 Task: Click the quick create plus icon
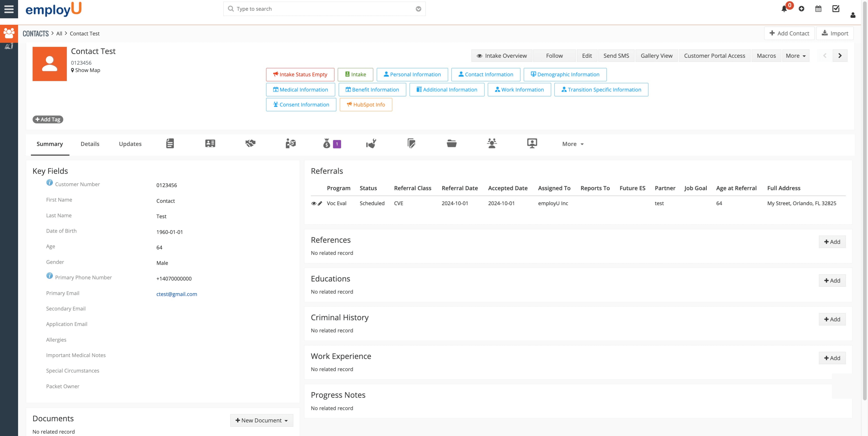tap(802, 9)
